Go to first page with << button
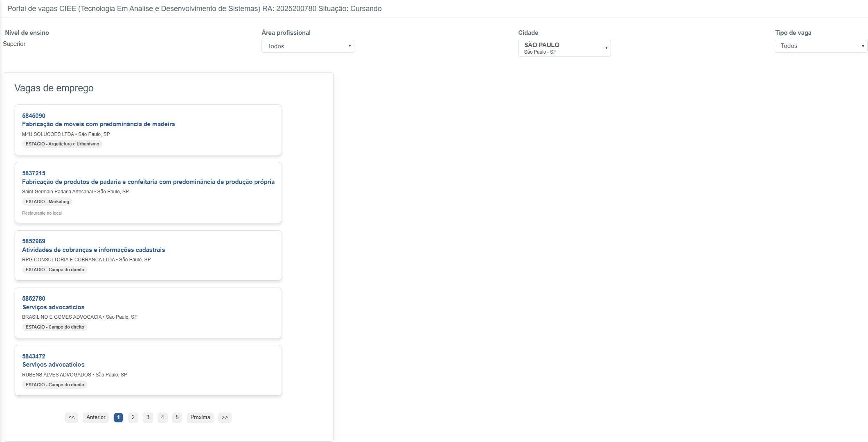The height and width of the screenshot is (442, 868). coord(72,417)
